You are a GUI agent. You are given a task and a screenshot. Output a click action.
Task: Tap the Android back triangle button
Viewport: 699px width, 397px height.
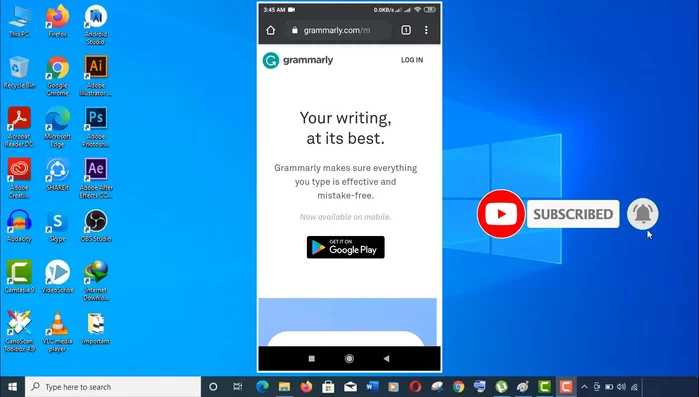click(386, 359)
